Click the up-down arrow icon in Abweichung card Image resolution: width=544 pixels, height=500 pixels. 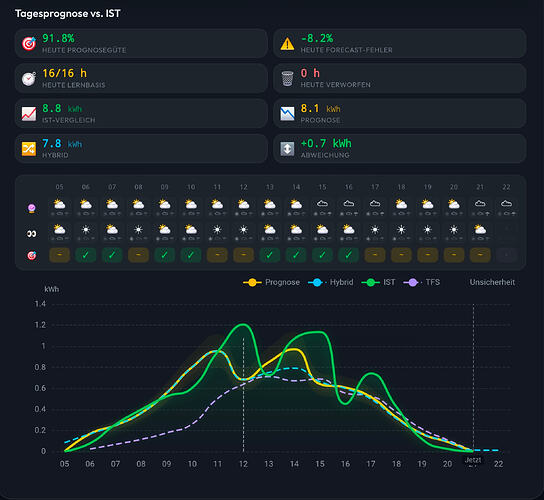coord(287,149)
